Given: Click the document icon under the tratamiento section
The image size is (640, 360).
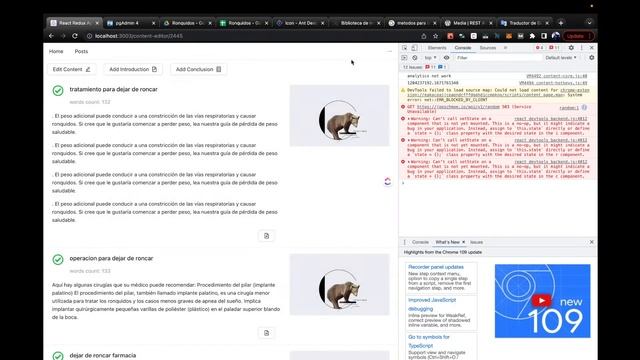Looking at the screenshot, I should point(267,236).
